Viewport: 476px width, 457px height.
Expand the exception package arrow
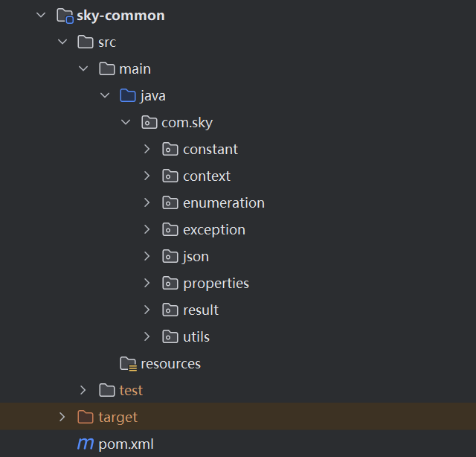147,230
